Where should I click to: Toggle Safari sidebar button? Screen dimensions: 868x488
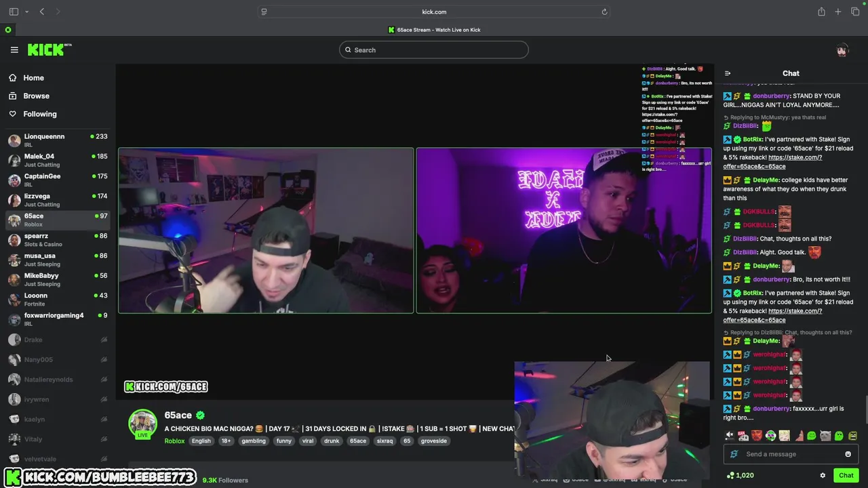pyautogui.click(x=14, y=12)
